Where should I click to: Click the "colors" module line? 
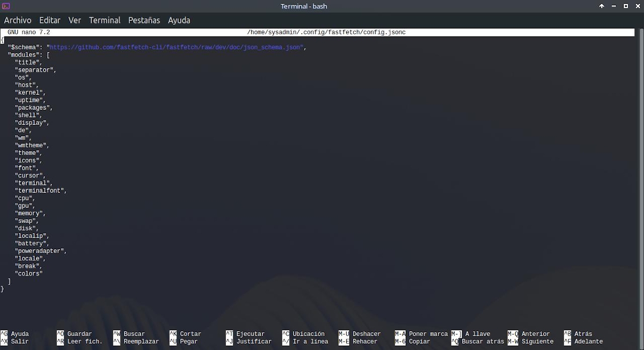[x=28, y=273]
